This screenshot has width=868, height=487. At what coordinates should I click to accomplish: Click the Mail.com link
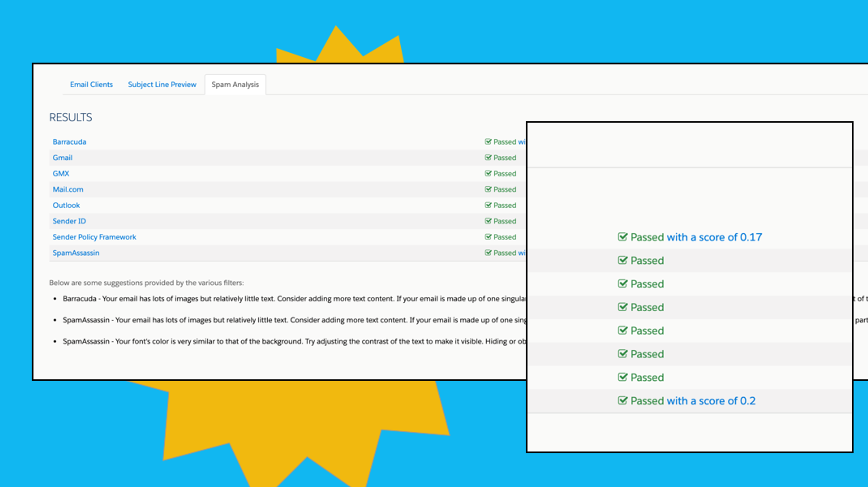(x=68, y=189)
